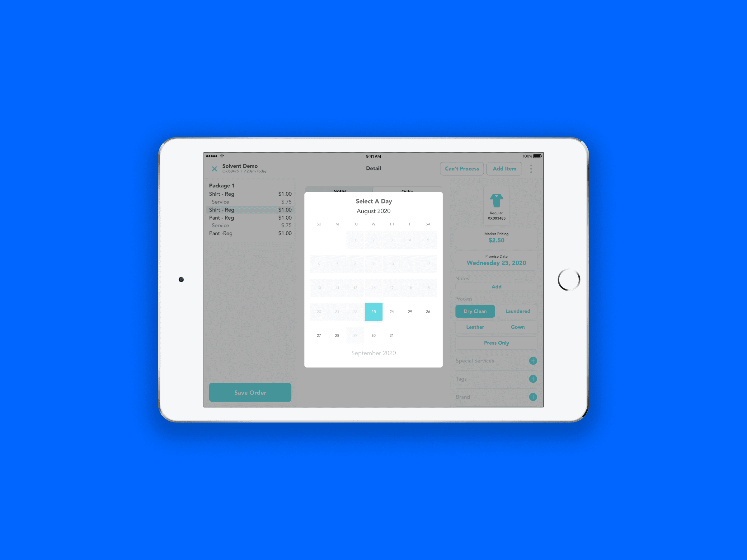Select August 23 on the calendar
Screen dimensions: 747x560
pos(374,312)
